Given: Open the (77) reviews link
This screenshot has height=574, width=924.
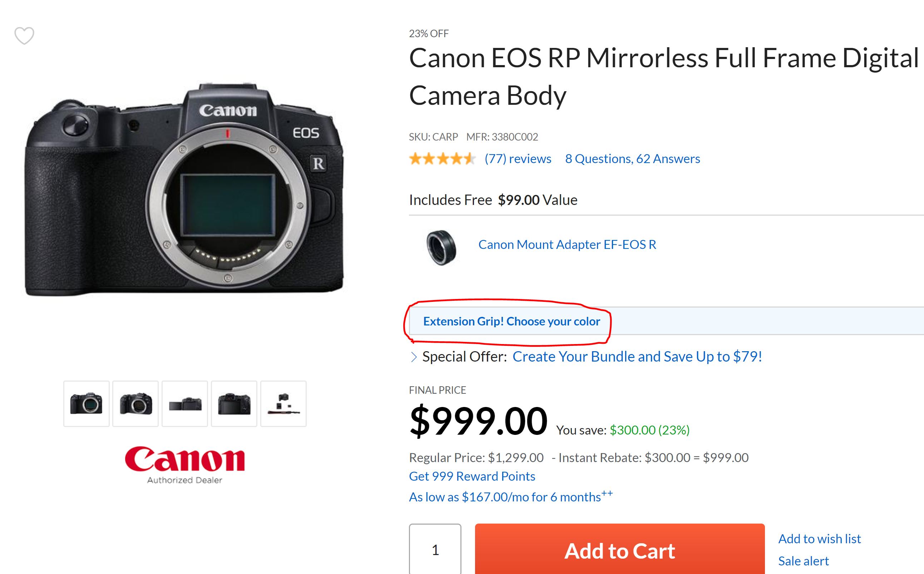Looking at the screenshot, I should point(518,159).
